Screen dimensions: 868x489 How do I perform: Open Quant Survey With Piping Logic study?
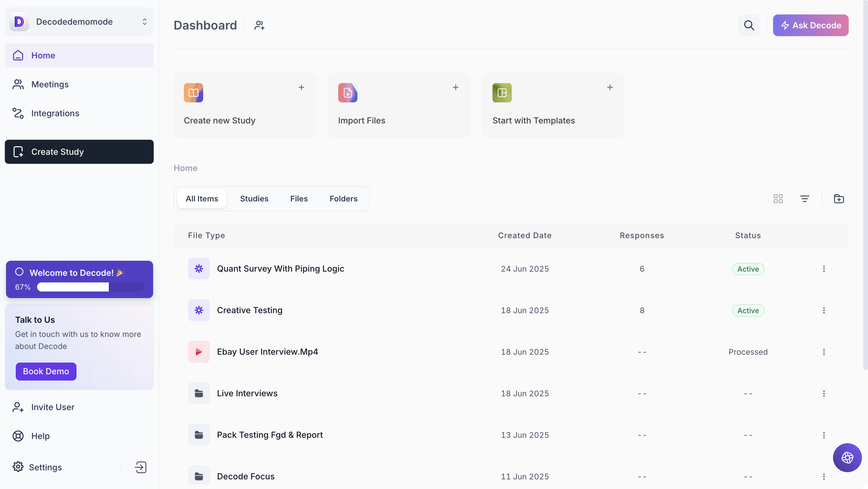point(280,269)
